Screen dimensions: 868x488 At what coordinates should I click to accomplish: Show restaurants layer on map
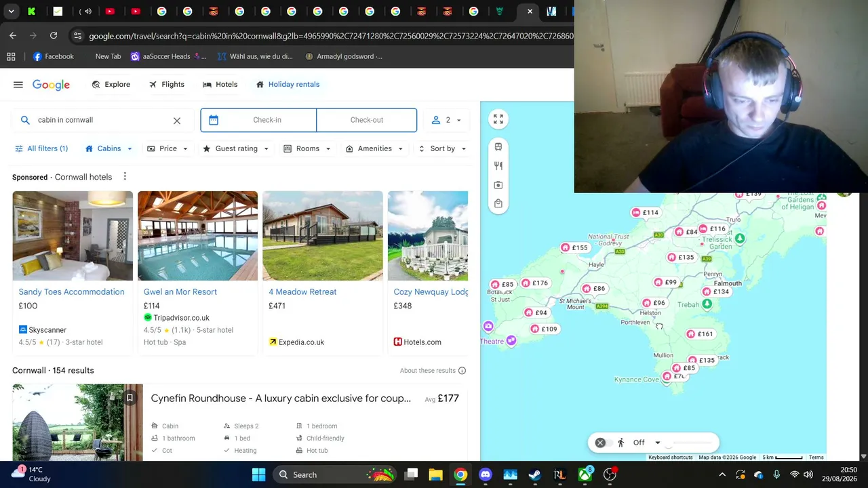pos(498,165)
